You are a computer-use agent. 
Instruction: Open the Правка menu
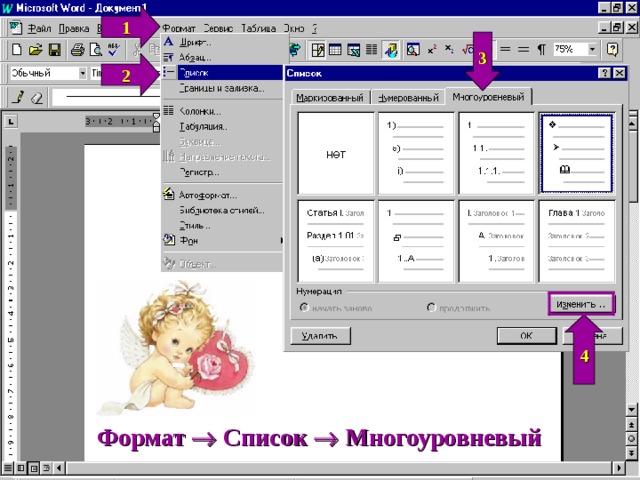[x=74, y=28]
